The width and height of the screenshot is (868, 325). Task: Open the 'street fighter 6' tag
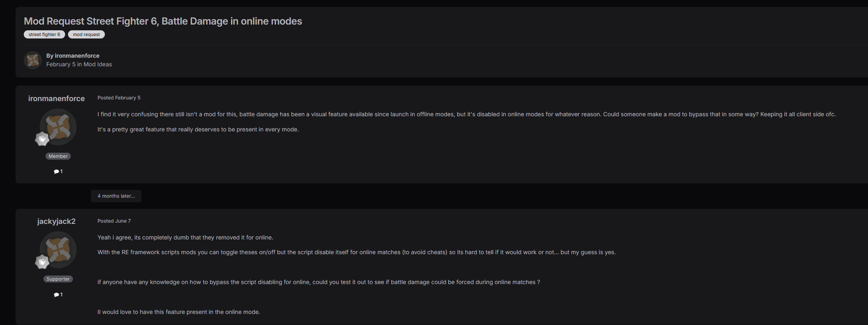(44, 34)
